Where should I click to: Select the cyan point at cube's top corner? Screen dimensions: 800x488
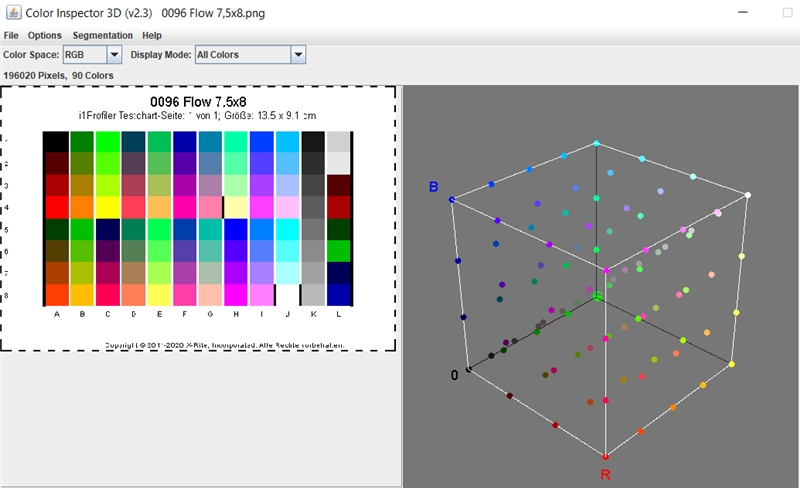pyautogui.click(x=596, y=144)
